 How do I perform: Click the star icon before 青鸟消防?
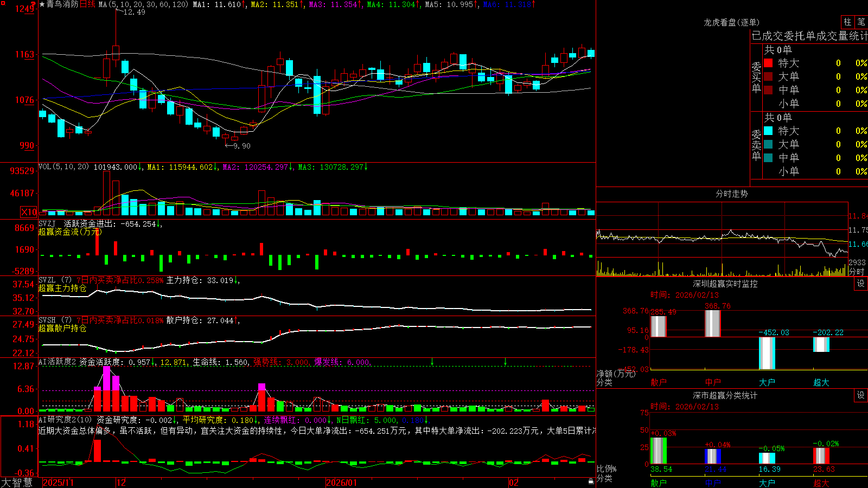(x=42, y=4)
